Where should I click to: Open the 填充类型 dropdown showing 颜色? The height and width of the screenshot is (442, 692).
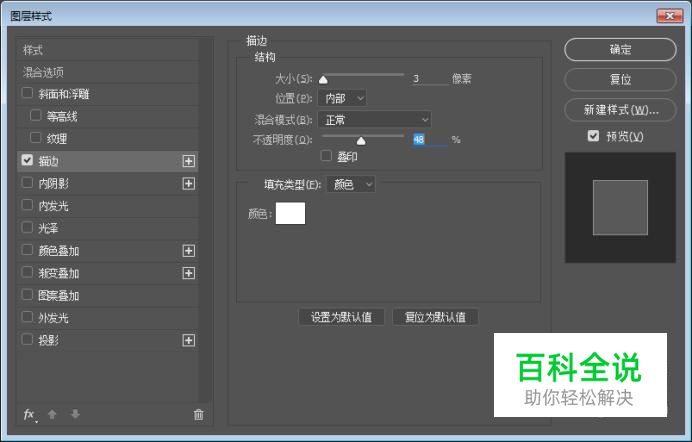click(351, 184)
